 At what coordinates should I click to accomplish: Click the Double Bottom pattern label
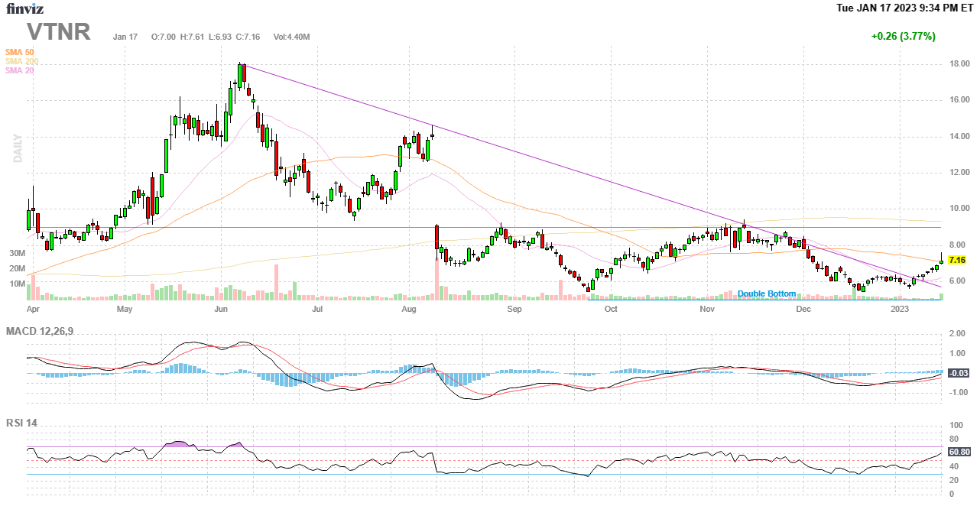coord(767,294)
